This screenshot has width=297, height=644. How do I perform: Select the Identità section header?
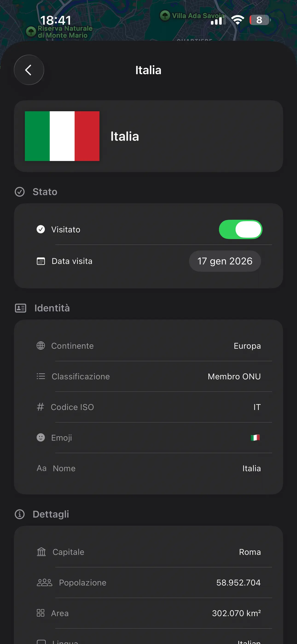point(52,308)
